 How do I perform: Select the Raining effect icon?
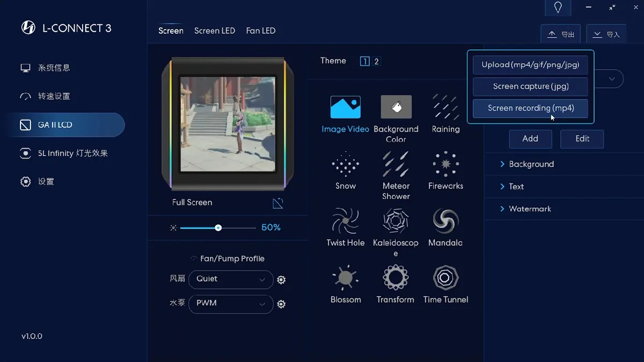tap(446, 107)
